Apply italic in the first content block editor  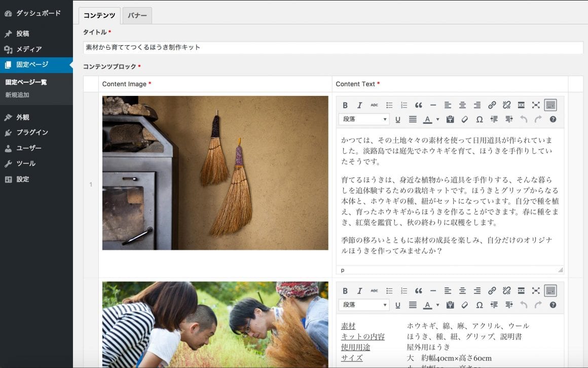(x=359, y=105)
